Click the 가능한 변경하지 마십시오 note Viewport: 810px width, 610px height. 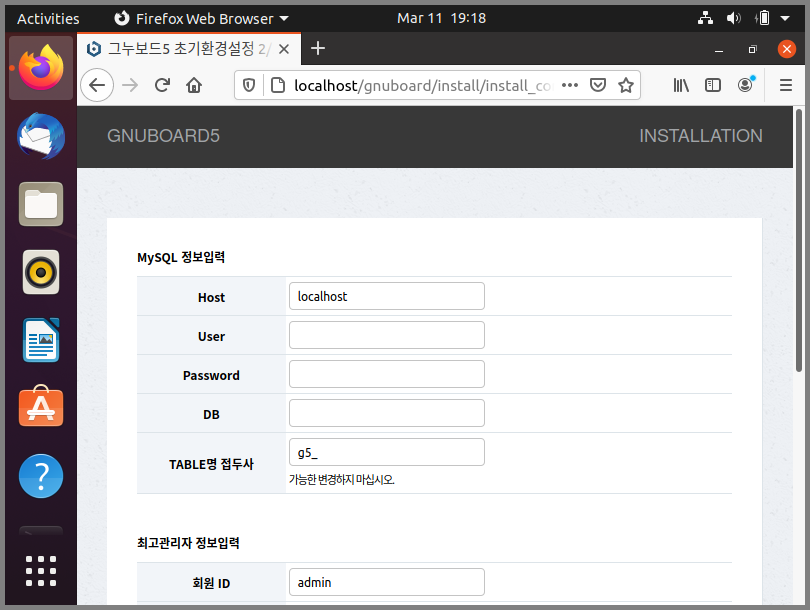(x=341, y=480)
